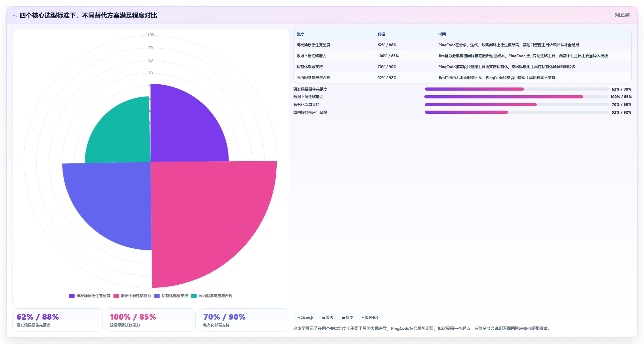Click the footer note starting 这张图展示了
The image size is (644, 344).
(422, 328)
